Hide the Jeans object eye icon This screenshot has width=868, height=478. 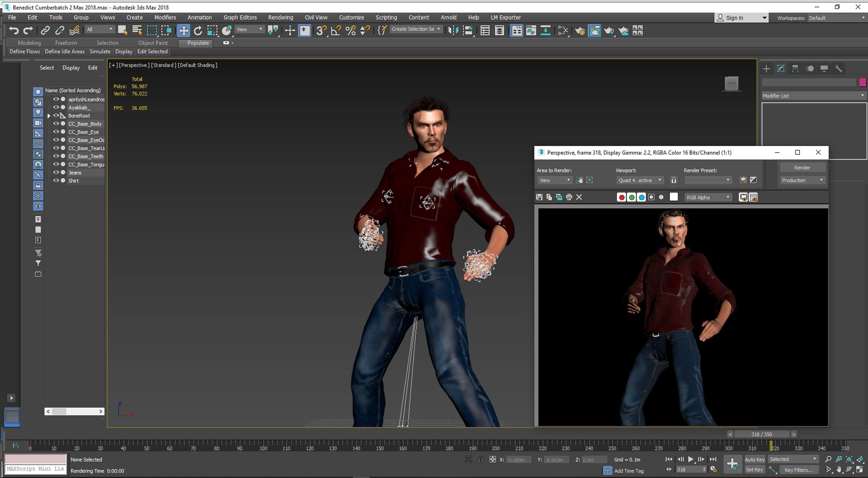click(56, 172)
